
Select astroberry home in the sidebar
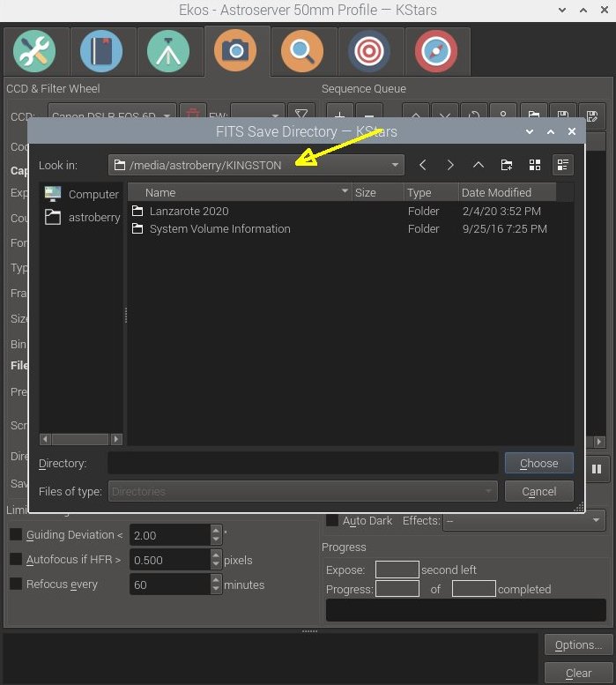82,217
